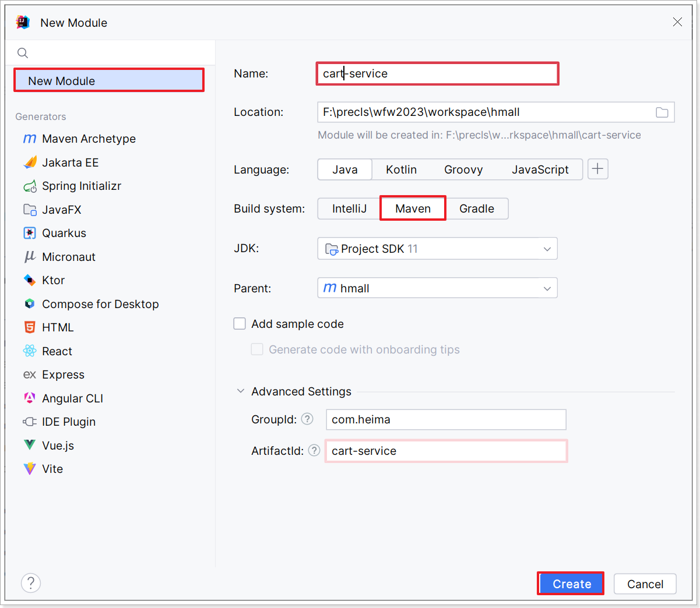Click the JavaFX folder icon

click(x=30, y=210)
